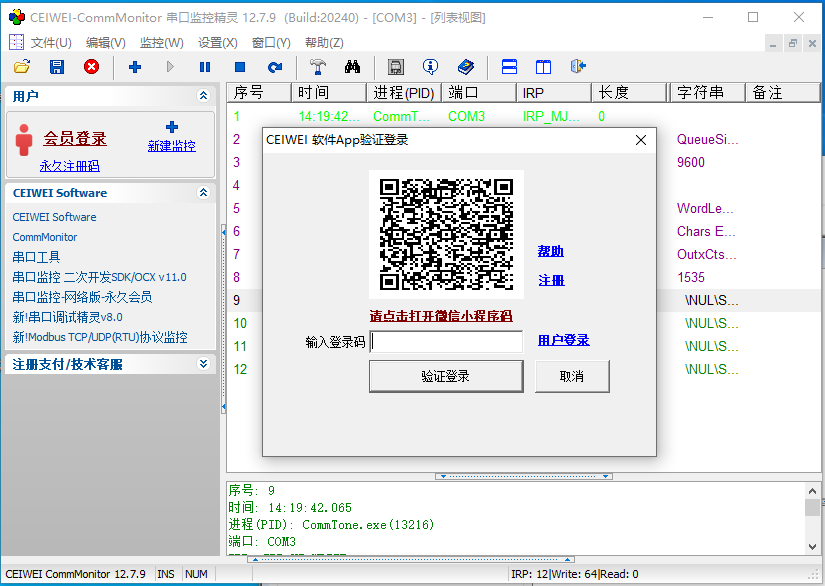825x586 pixels.
Task: Open the 永久注册码 link
Action: [69, 166]
